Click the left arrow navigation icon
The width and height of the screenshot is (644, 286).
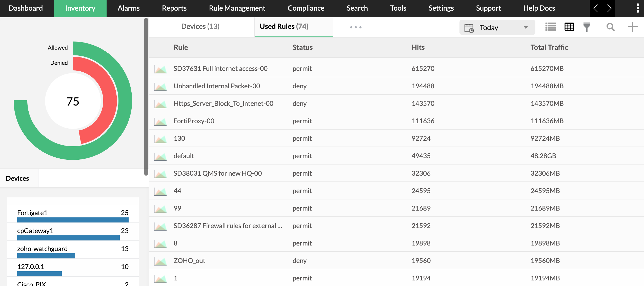(596, 8)
